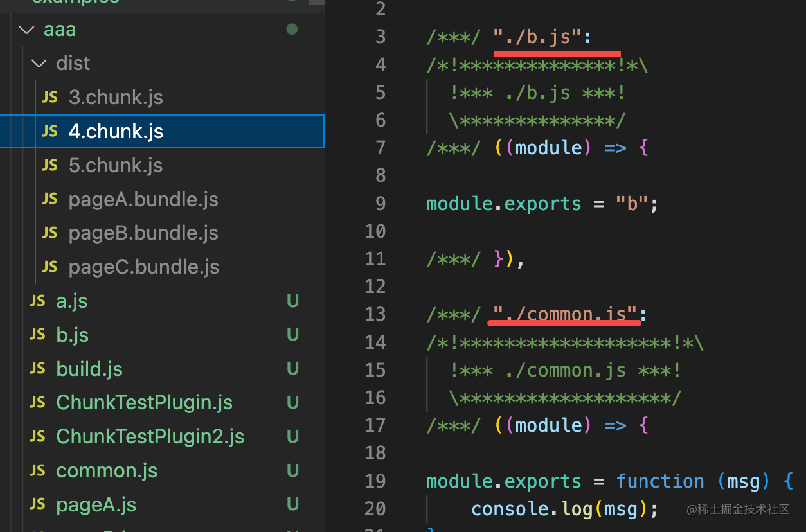Viewport: 806px width, 532px height.
Task: Click the function keyword on line 19
Action: pos(660,481)
